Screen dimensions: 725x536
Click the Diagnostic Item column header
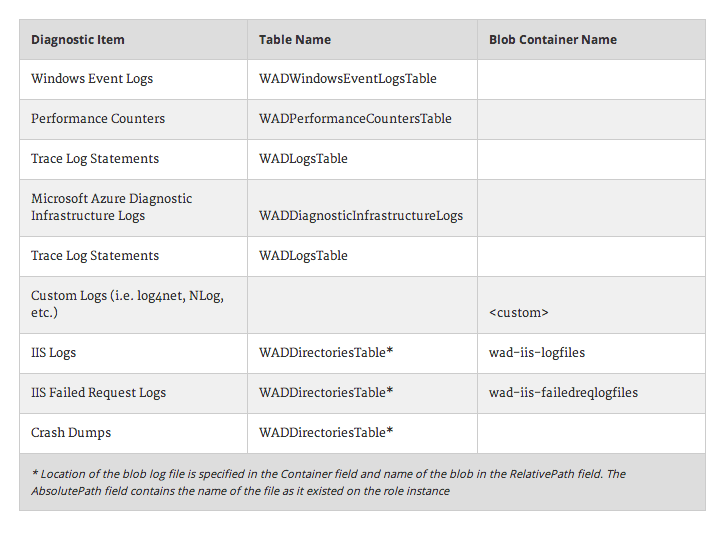(x=78, y=40)
